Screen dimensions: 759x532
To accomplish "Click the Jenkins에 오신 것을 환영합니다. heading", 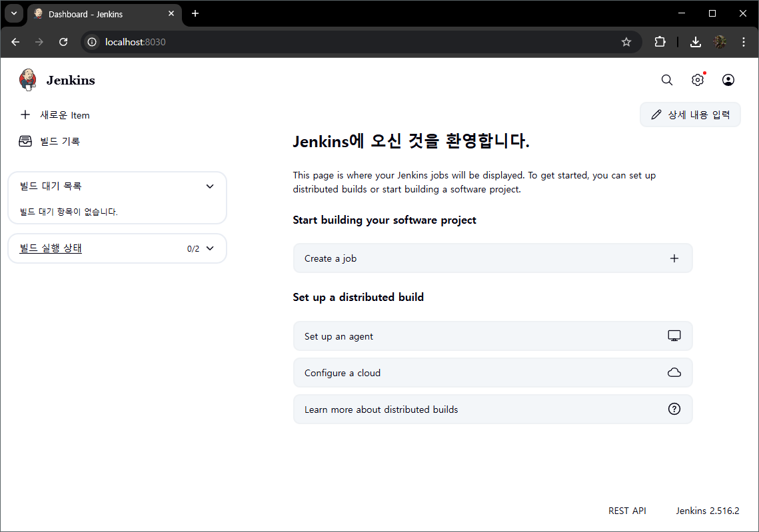I will pos(411,140).
